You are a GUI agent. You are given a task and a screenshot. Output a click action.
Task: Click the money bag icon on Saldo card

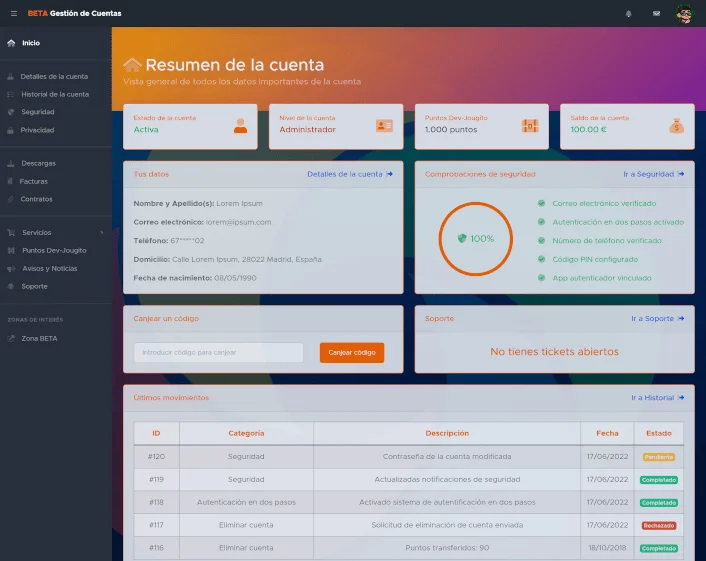pos(676,126)
